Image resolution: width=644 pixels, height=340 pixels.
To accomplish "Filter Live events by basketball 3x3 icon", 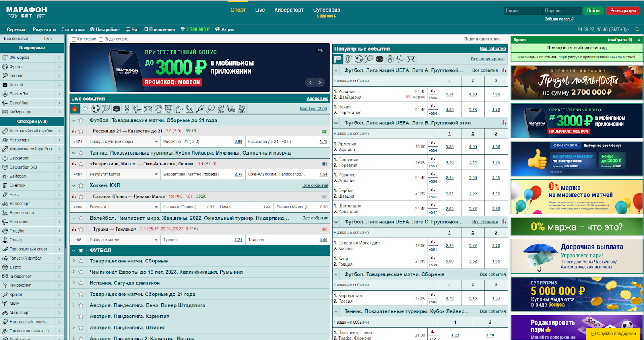I will click(169, 109).
